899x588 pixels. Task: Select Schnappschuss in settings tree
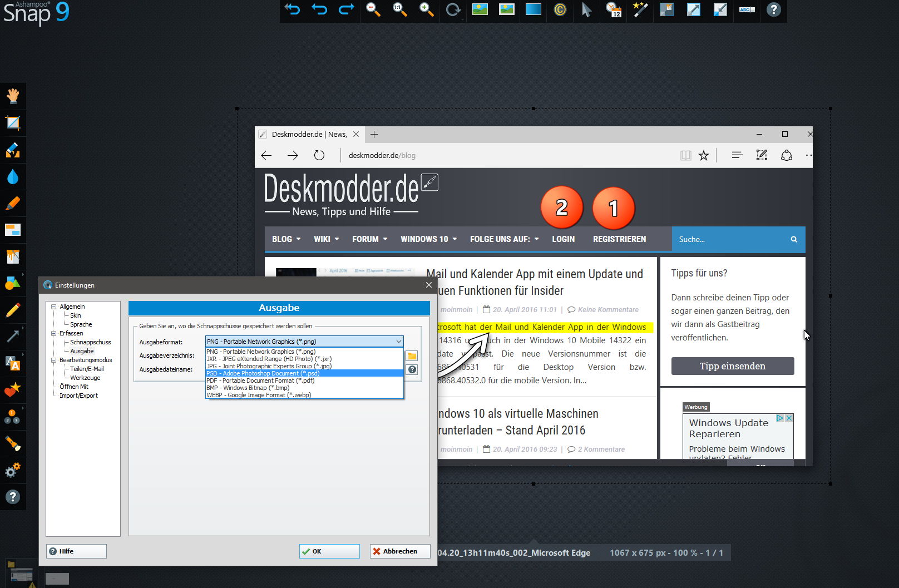pos(91,342)
